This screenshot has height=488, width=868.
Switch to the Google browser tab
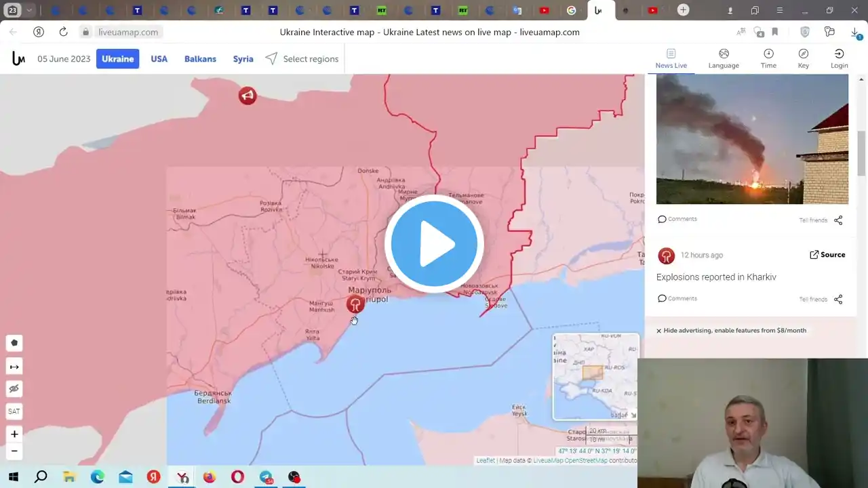(572, 10)
